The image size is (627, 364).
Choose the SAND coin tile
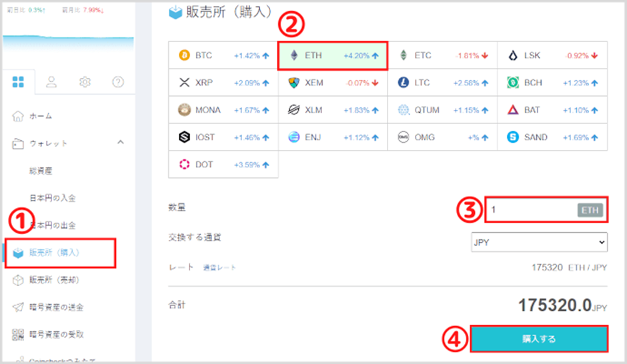click(x=552, y=137)
